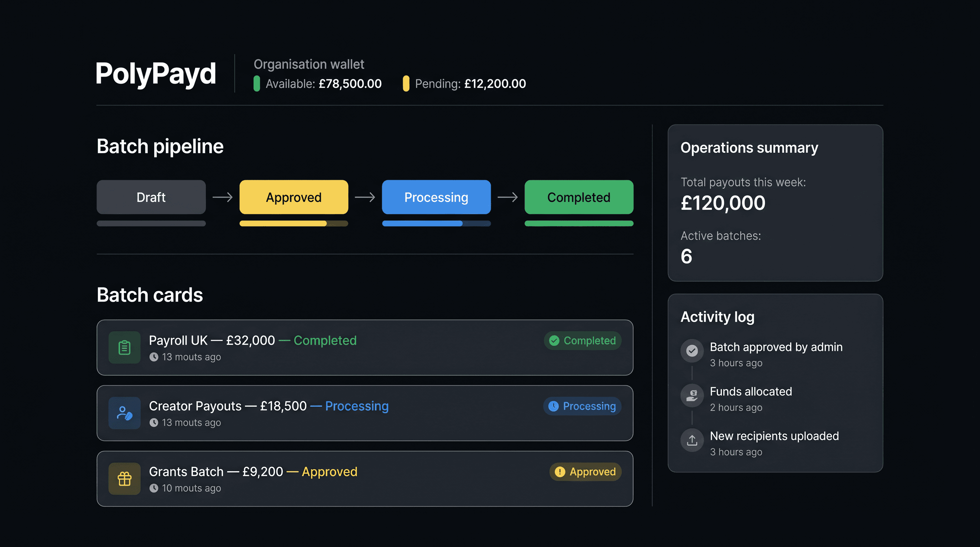Viewport: 980px width, 547px height.
Task: Click the Approved badge on Grants Batch
Action: coord(585,472)
